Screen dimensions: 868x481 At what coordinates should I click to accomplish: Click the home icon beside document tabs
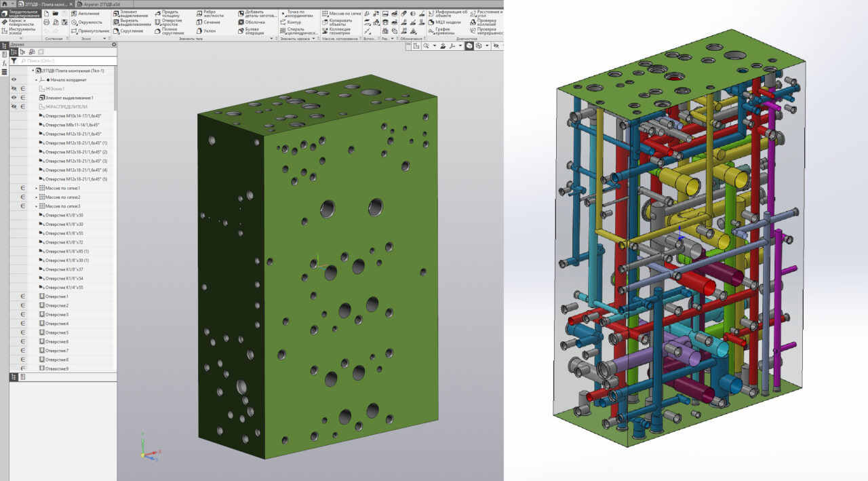point(3,4)
